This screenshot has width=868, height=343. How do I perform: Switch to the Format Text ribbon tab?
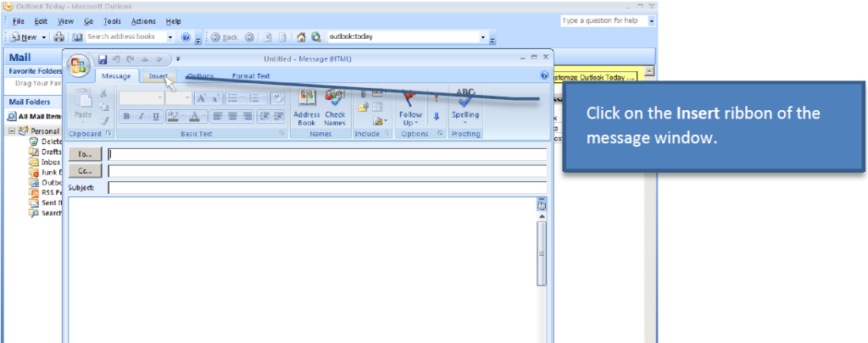(251, 75)
